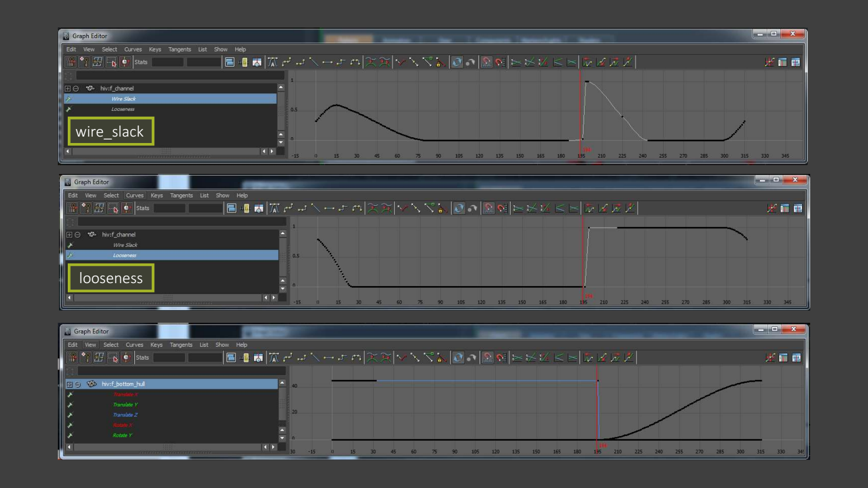Expand hiv:f_bottom_hull plus box
This screenshot has height=488, width=868.
(x=70, y=384)
